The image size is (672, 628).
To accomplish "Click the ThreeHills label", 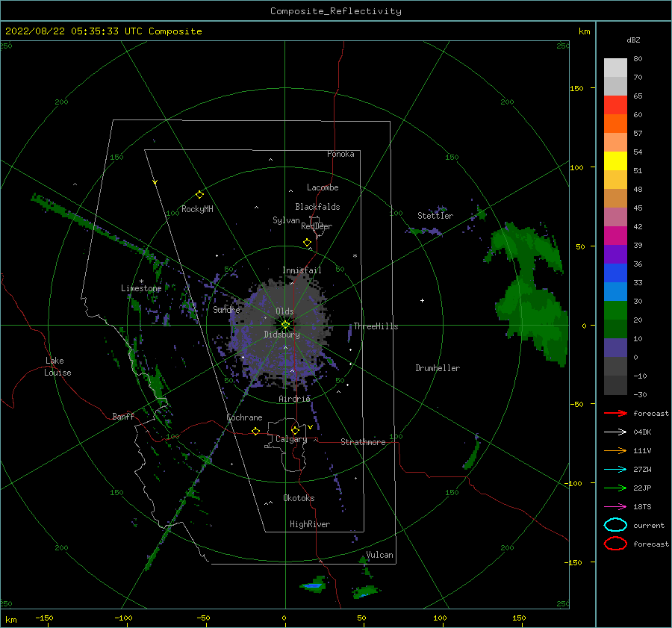I will pyautogui.click(x=376, y=326).
